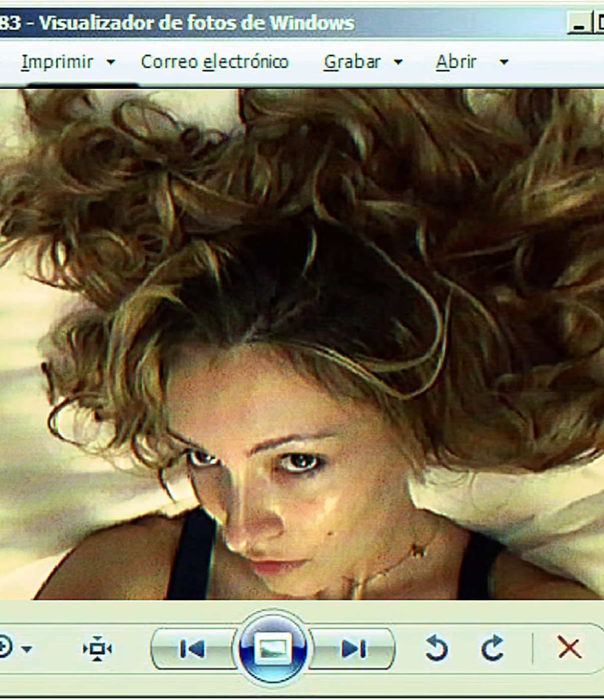This screenshot has width=604, height=700.
Task: Click the Correo electrónico button
Action: point(214,62)
